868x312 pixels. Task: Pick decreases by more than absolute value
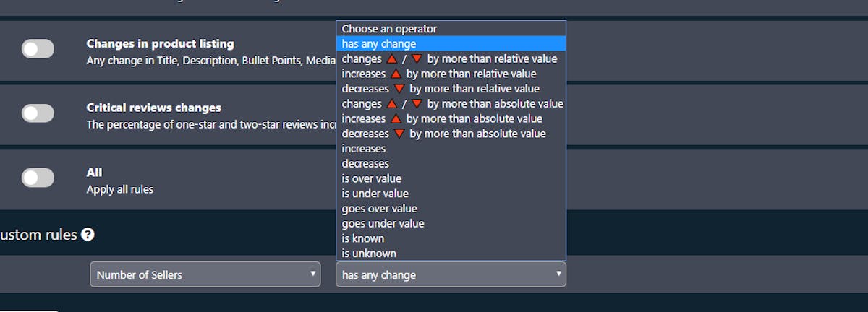[x=451, y=134]
